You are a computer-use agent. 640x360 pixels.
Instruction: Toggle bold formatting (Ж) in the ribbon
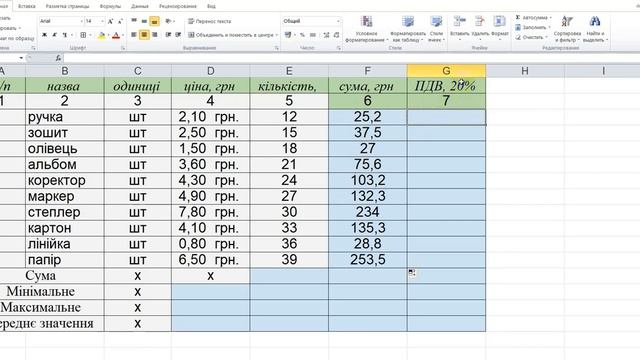(44, 35)
